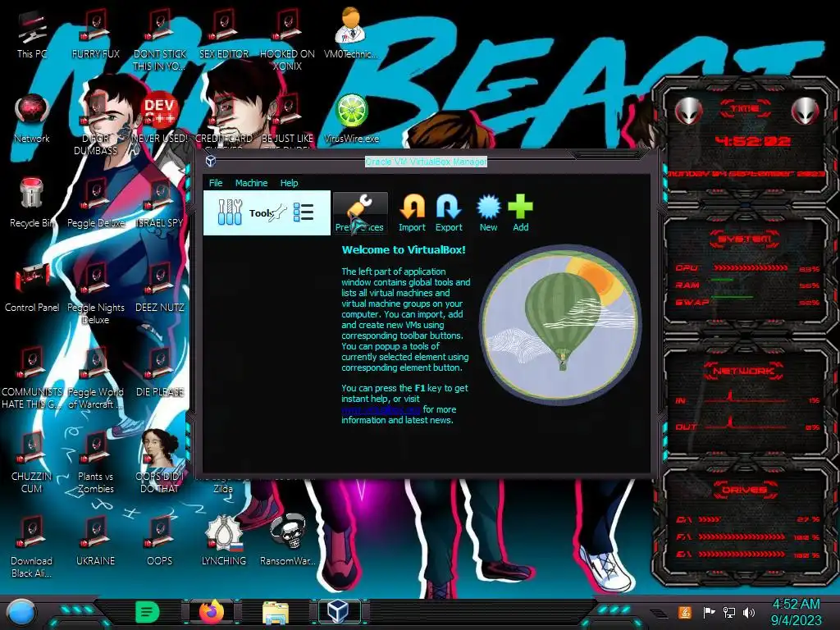This screenshot has width=840, height=630.
Task: Click the Action Center flag tray icon
Action: coord(710,612)
